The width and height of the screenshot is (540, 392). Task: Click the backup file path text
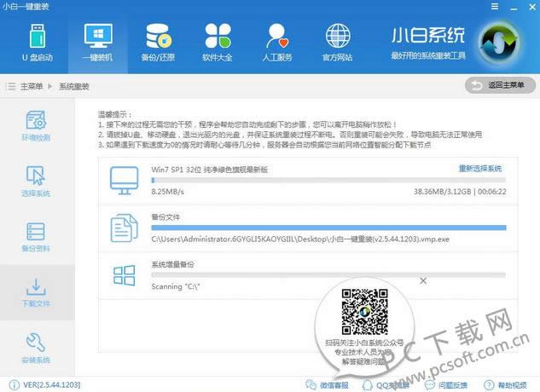(300, 239)
